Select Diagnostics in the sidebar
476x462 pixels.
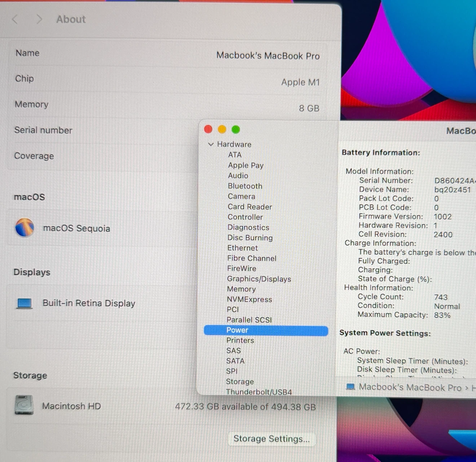pos(248,227)
